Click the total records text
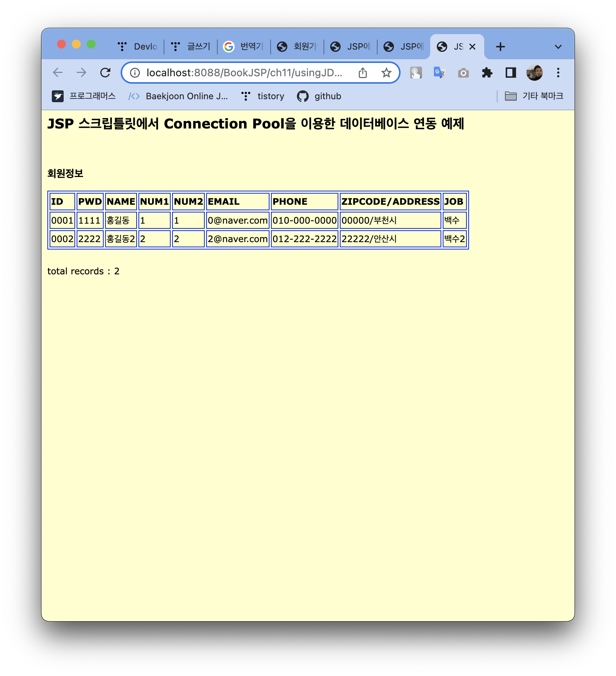The height and width of the screenshot is (676, 616). pyautogui.click(x=83, y=271)
